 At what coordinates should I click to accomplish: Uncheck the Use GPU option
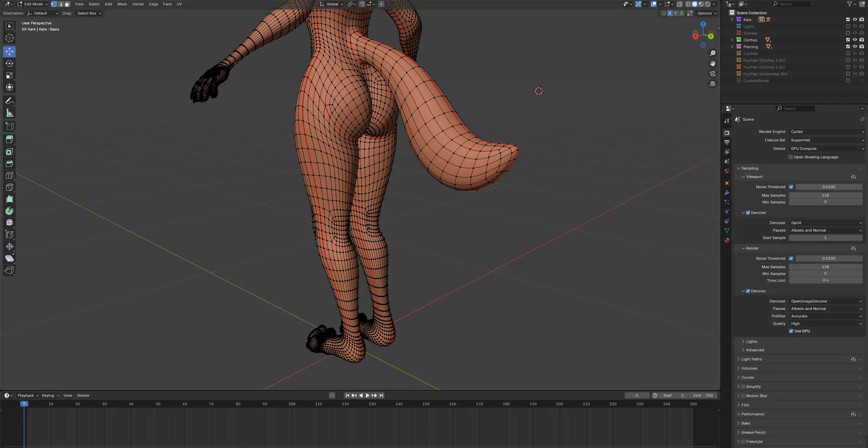[x=791, y=331]
